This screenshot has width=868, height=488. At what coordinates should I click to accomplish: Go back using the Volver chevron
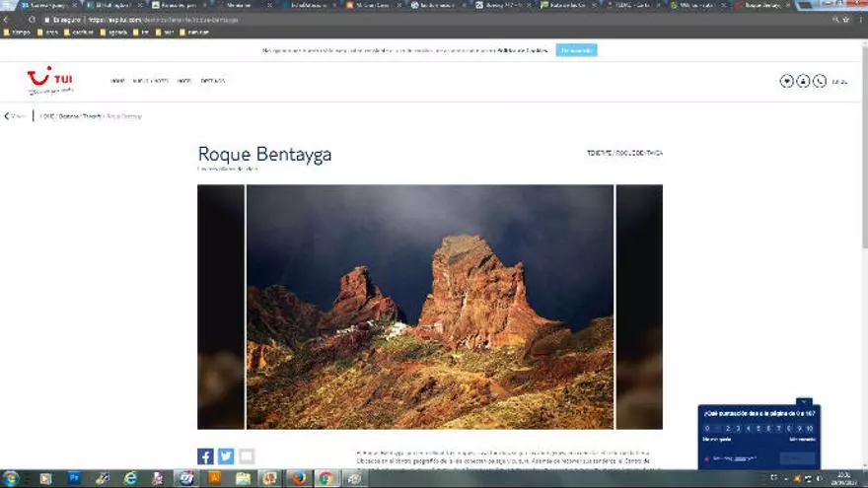click(x=8, y=116)
